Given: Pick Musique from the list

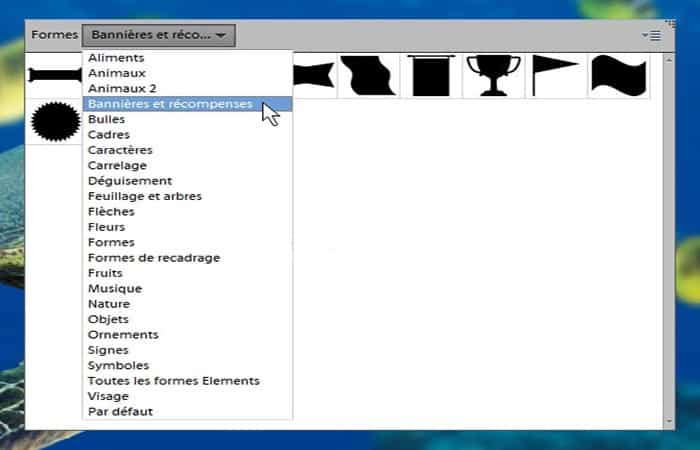Looking at the screenshot, I should pos(188,288).
